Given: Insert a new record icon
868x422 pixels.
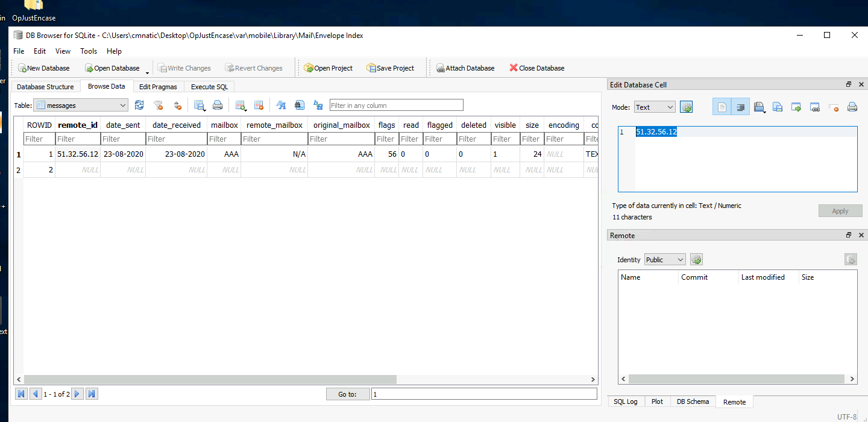Looking at the screenshot, I should point(241,105).
